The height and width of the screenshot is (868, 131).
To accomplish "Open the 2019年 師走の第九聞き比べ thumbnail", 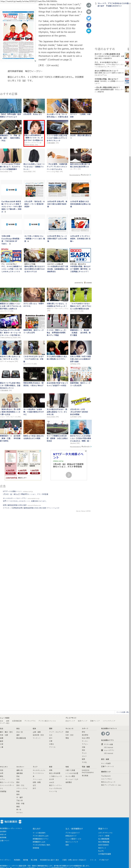I will (x=81, y=127).
